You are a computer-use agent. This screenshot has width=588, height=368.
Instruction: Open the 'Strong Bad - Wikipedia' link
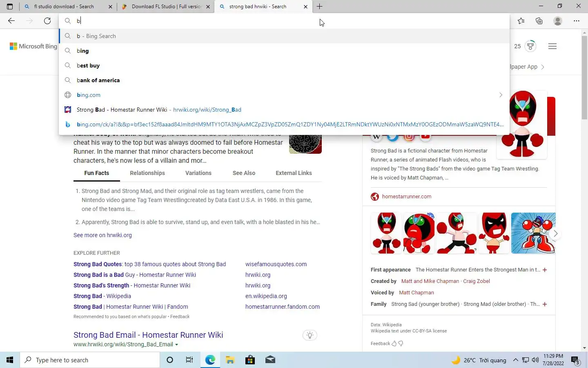click(x=102, y=296)
